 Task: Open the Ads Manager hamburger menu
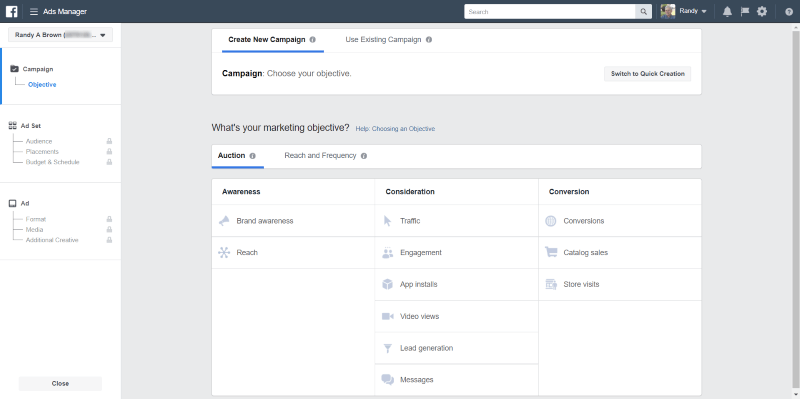coord(34,12)
